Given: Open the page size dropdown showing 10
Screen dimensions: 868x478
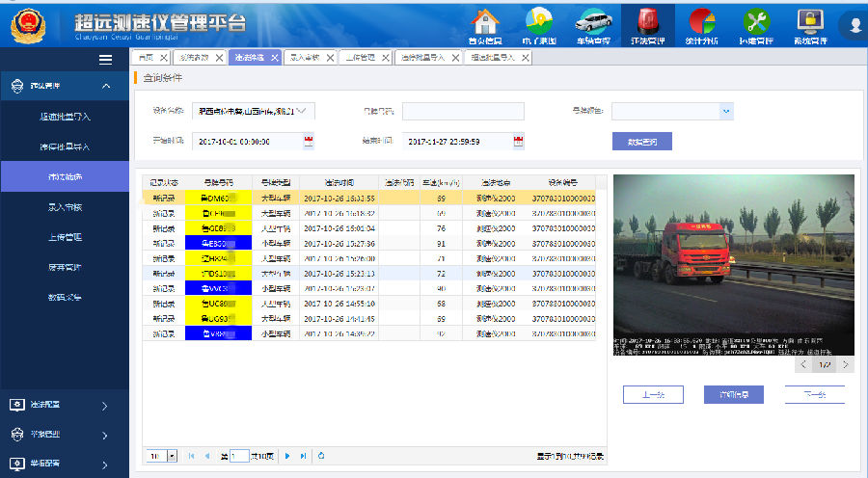Looking at the screenshot, I should [172, 455].
